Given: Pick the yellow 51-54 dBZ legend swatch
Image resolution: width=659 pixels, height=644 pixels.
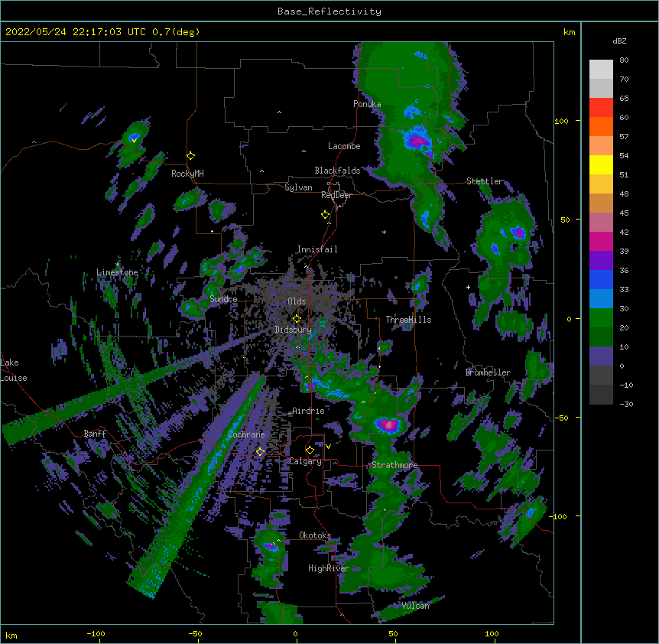Looking at the screenshot, I should coord(601,165).
